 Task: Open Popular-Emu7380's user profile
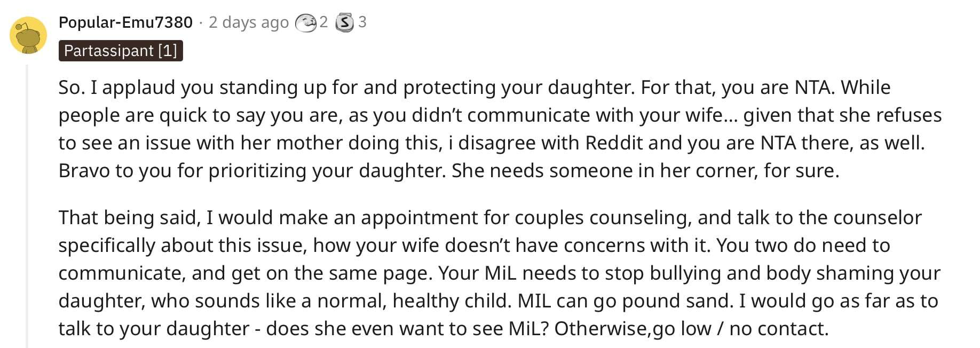125,22
